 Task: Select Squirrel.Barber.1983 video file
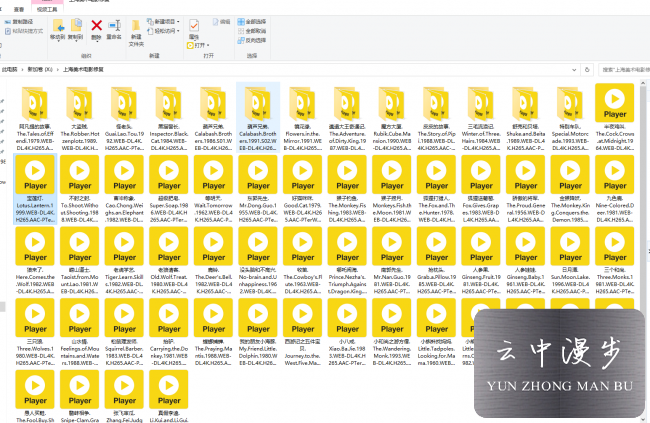(x=124, y=333)
